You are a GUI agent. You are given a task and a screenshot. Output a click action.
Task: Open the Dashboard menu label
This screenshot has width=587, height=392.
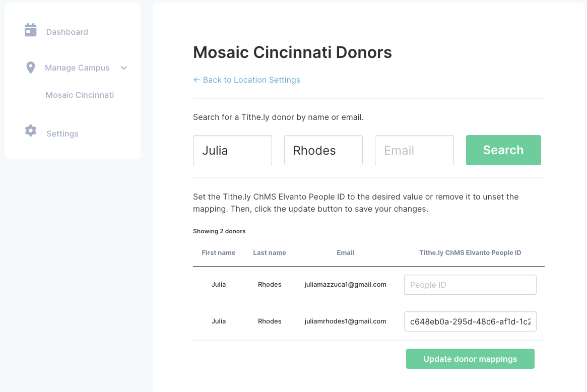[67, 32]
